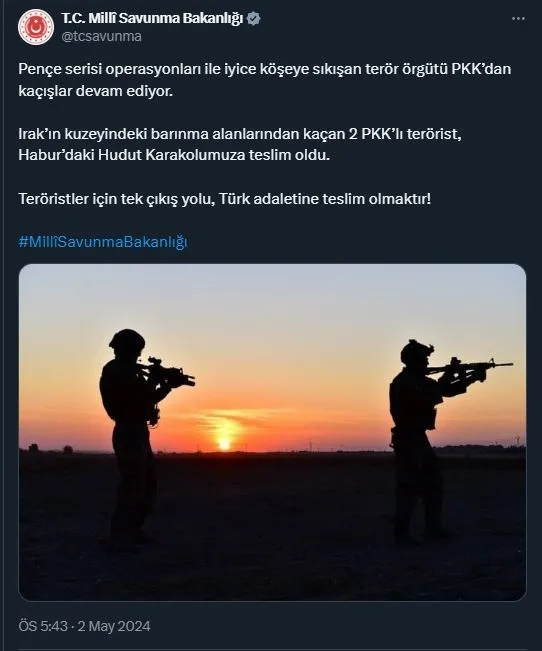Open the attached sunset soldiers photo
This screenshot has width=542, height=651.
(272, 432)
